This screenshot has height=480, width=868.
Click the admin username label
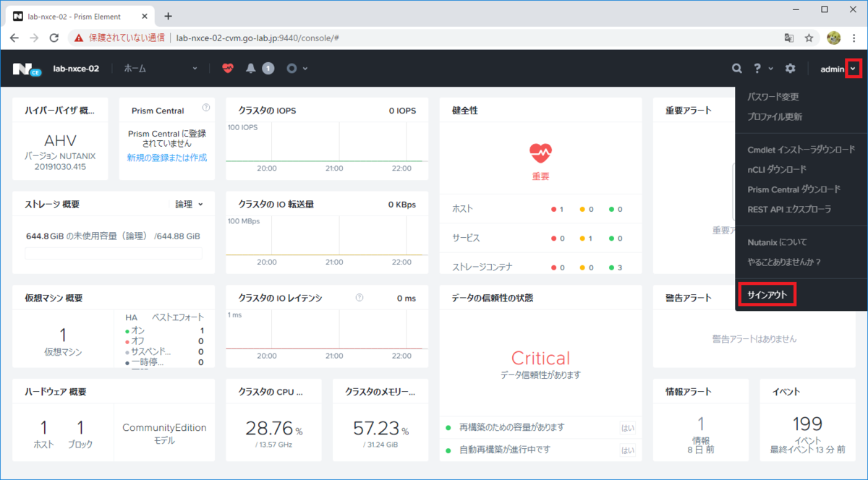point(832,69)
